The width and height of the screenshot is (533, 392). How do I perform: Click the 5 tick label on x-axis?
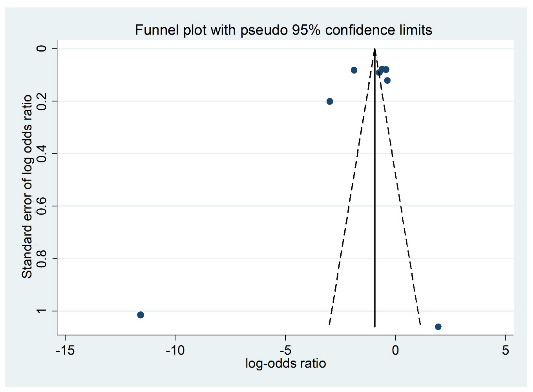coord(505,350)
